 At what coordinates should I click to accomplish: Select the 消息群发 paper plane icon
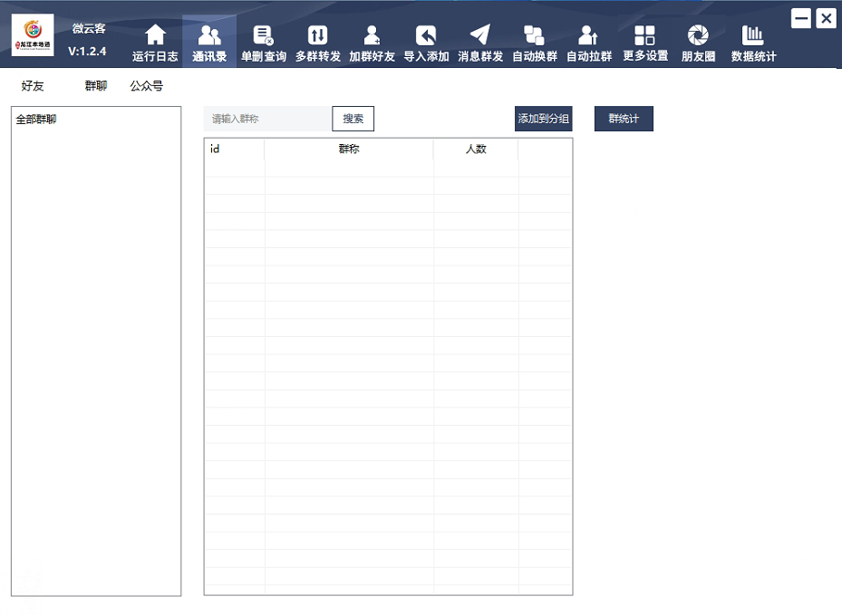[480, 36]
